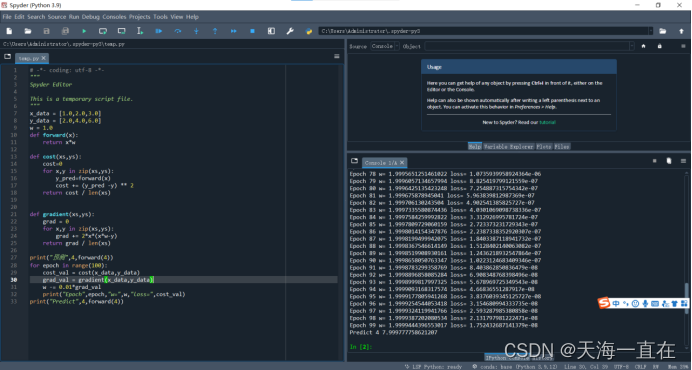Open PYTHONPATH manager Python icon

pos(308,31)
